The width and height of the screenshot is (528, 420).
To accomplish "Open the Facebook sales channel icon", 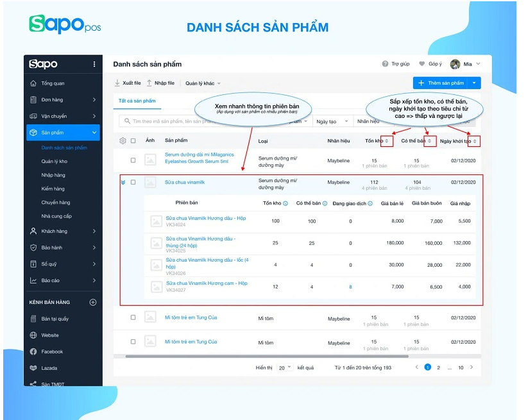I will click(x=33, y=351).
